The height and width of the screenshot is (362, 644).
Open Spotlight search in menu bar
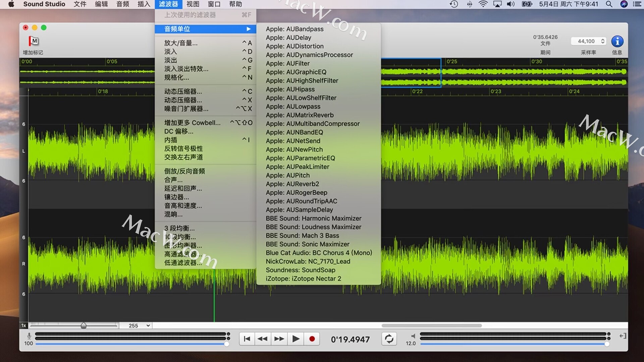[609, 4]
